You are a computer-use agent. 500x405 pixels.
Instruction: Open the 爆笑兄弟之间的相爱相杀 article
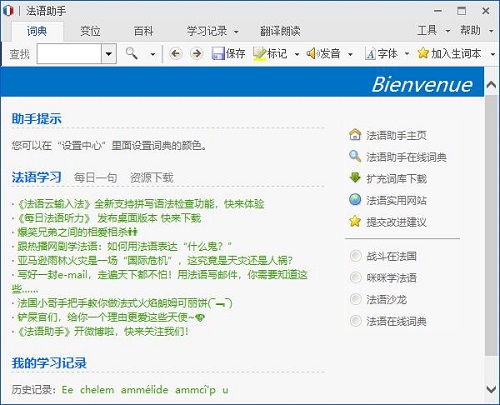click(77, 232)
